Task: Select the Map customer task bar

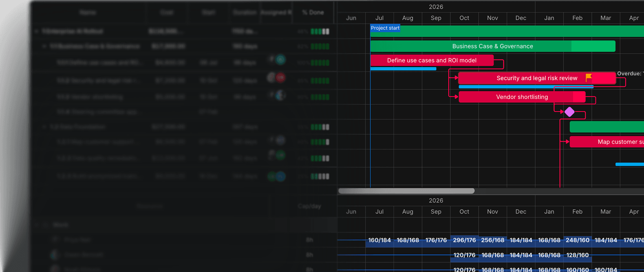Action: tap(607, 142)
